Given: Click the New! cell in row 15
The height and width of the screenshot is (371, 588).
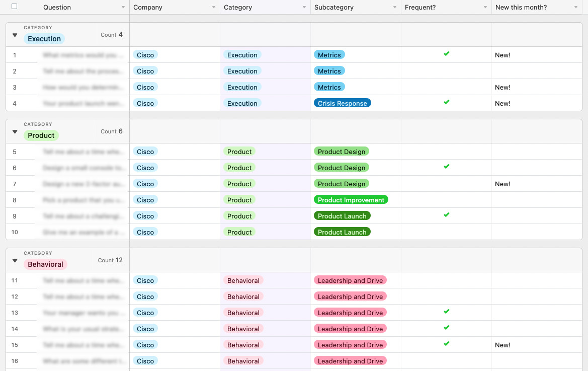Looking at the screenshot, I should [502, 345].
